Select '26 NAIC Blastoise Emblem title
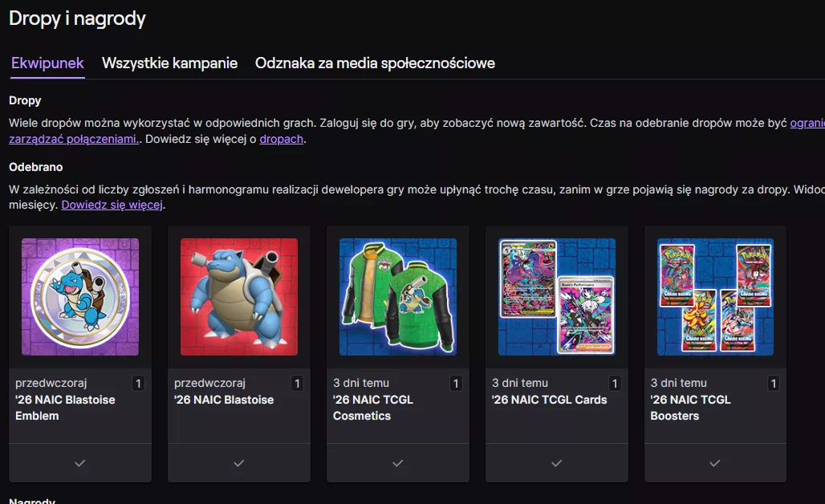Viewport: 825px width, 504px height. pos(65,408)
